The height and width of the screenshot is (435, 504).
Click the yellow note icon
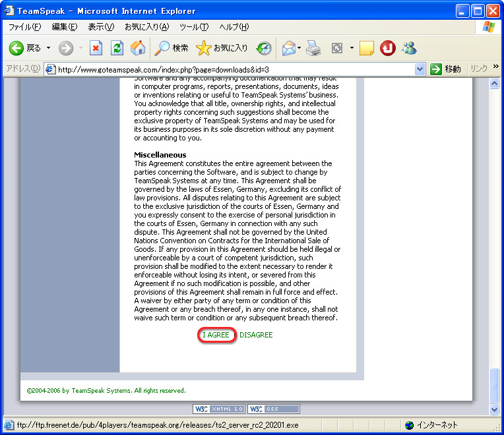click(x=366, y=48)
